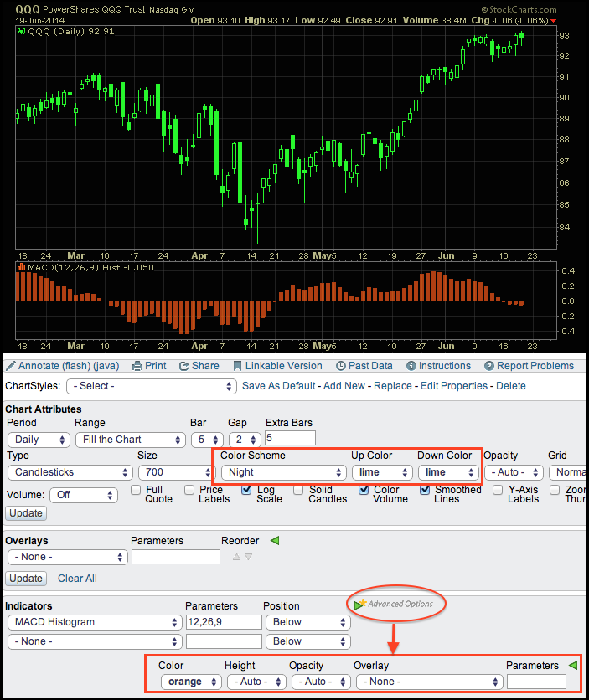Enable the Solid Candles checkbox
The height and width of the screenshot is (700, 589).
(x=298, y=490)
